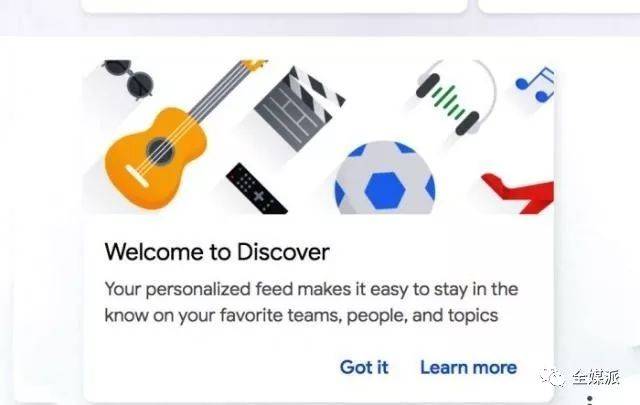Dismiss the card with Got it
640x405 pixels.
point(364,367)
